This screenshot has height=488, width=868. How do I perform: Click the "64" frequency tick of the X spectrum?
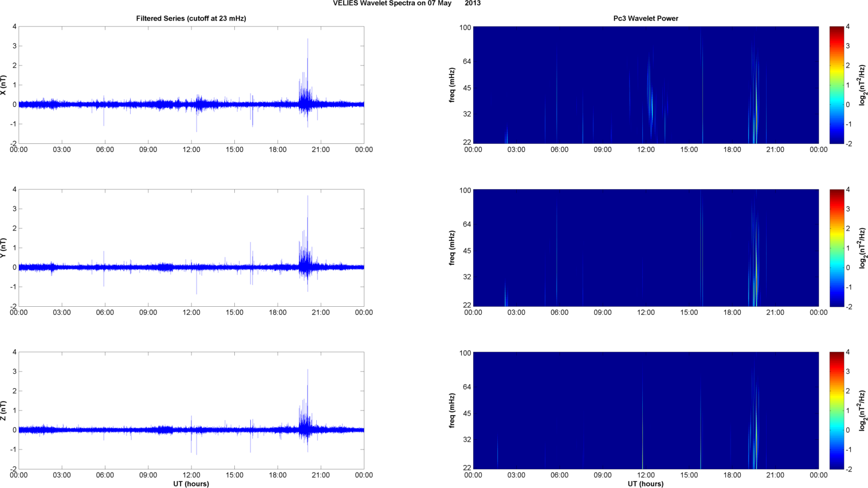click(467, 61)
